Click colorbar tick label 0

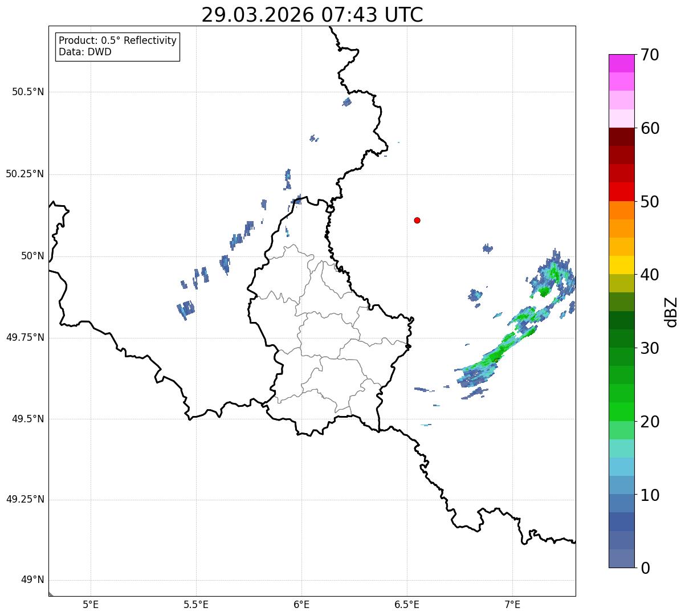click(645, 568)
